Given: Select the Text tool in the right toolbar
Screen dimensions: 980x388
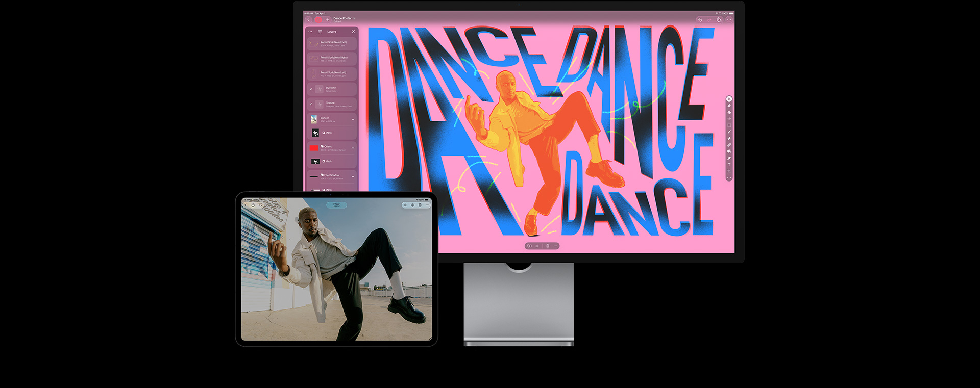Looking at the screenshot, I should [x=729, y=165].
